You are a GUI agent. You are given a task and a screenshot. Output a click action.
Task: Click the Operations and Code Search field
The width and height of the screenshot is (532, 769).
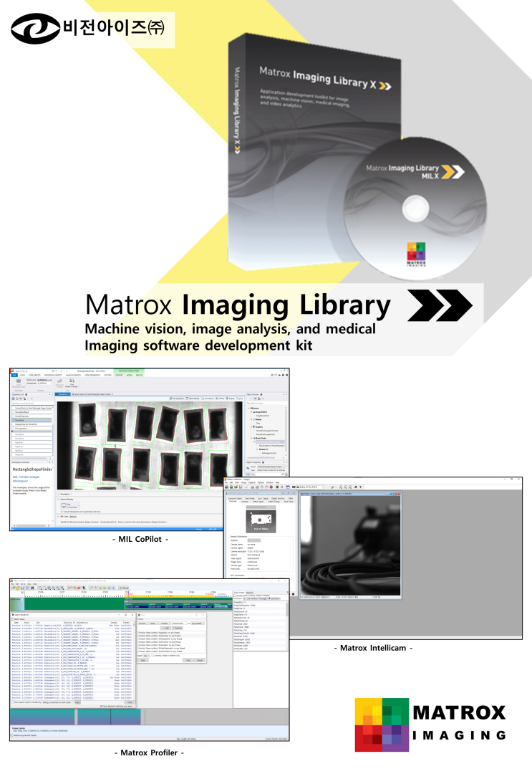pyautogui.click(x=33, y=403)
